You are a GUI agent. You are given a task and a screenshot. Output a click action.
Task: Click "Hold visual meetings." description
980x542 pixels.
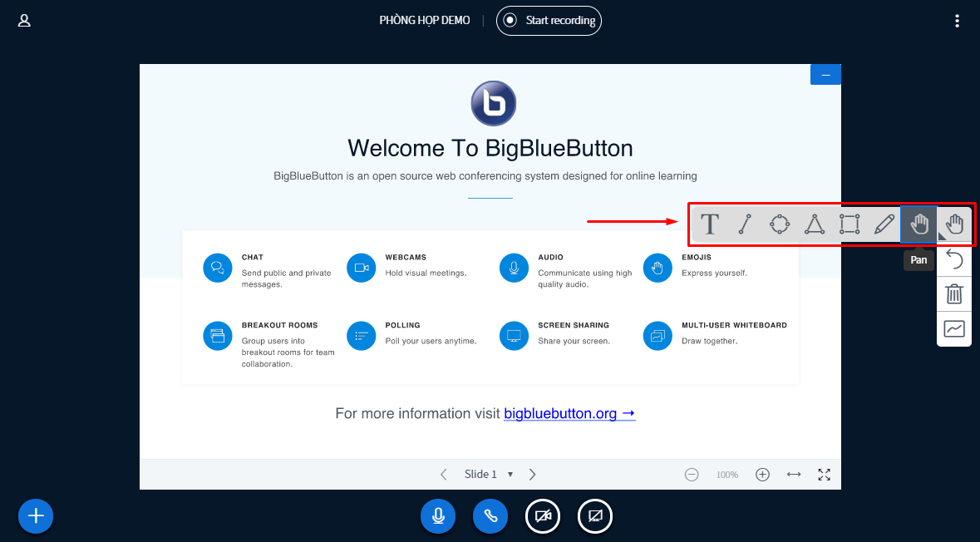pos(426,273)
